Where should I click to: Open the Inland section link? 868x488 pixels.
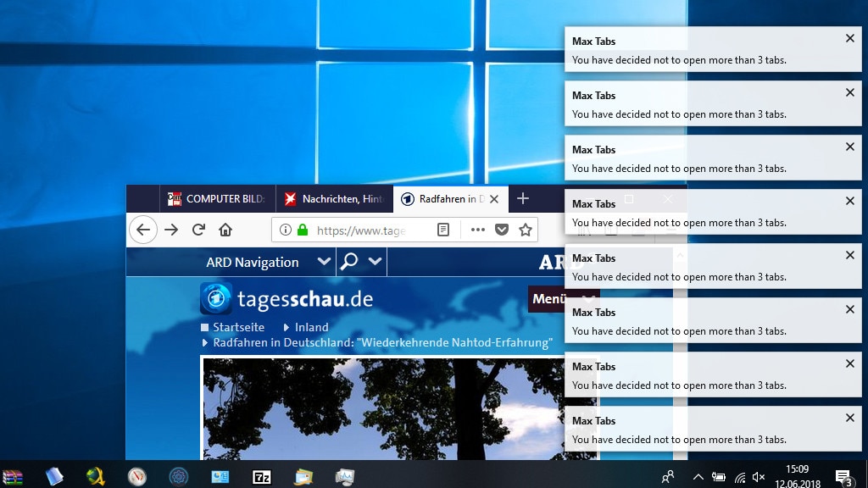tap(310, 327)
